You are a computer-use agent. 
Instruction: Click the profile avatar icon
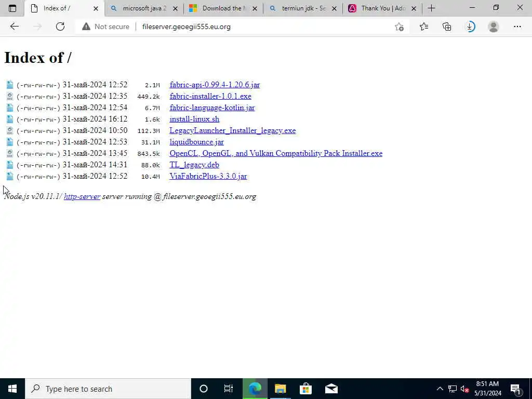(x=494, y=26)
